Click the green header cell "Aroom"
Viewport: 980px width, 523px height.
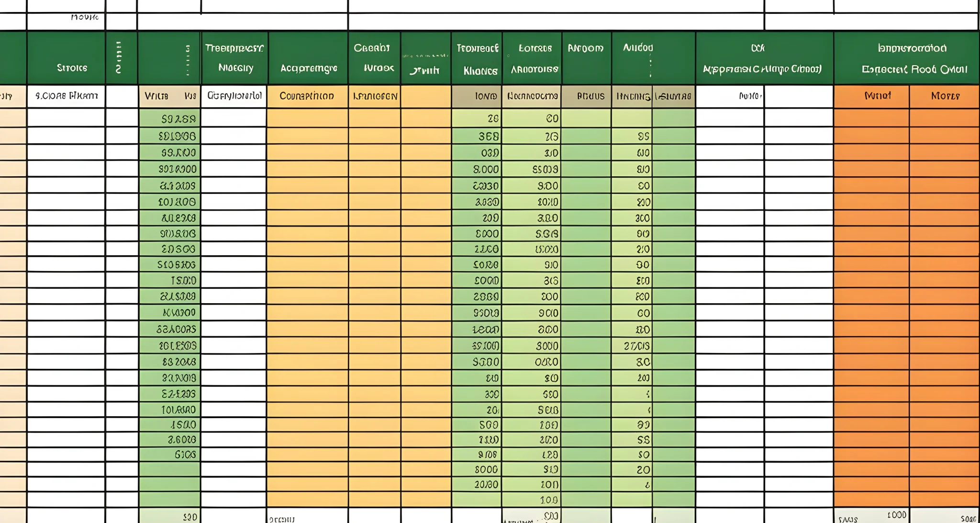click(x=587, y=58)
